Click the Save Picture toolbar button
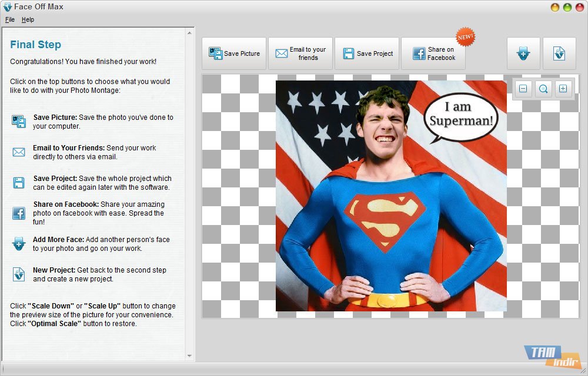This screenshot has width=588, height=376. tap(234, 53)
